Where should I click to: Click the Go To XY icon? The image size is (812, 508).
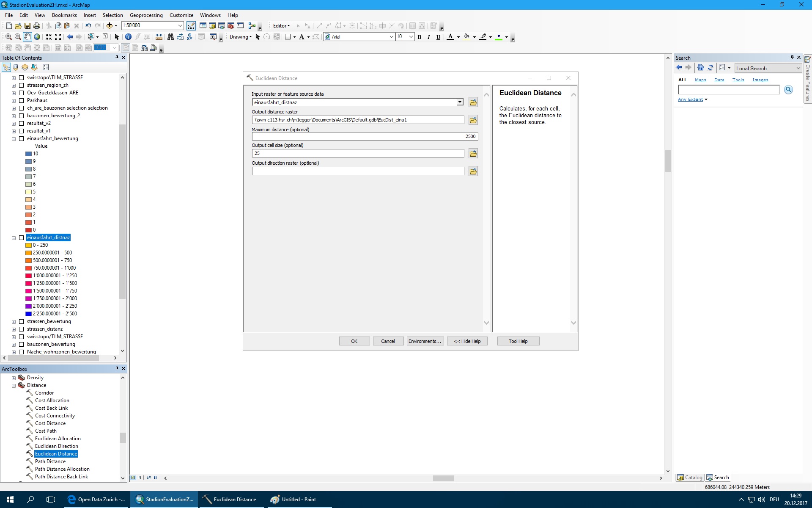[189, 37]
